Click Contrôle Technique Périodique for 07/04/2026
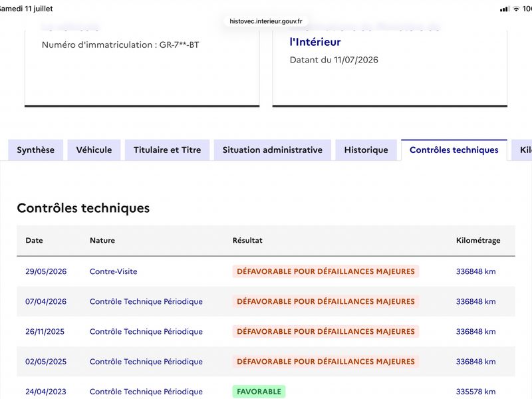 coord(146,302)
